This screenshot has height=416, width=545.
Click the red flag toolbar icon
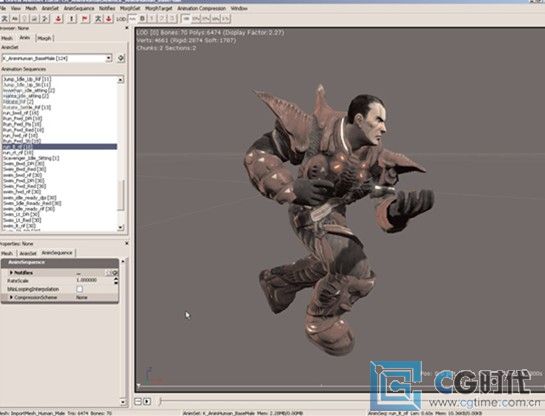pos(85,19)
